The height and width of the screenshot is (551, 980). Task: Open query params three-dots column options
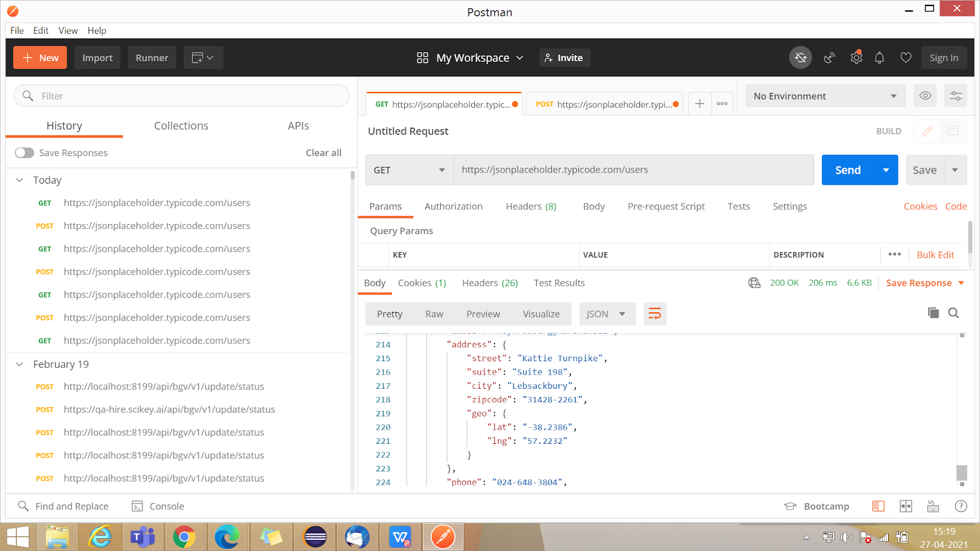[x=894, y=254]
